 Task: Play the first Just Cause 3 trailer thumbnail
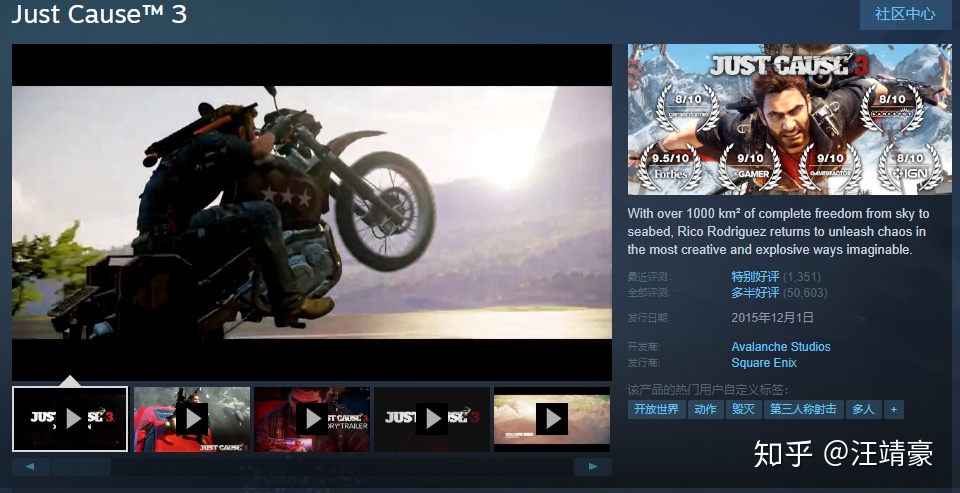(70, 419)
